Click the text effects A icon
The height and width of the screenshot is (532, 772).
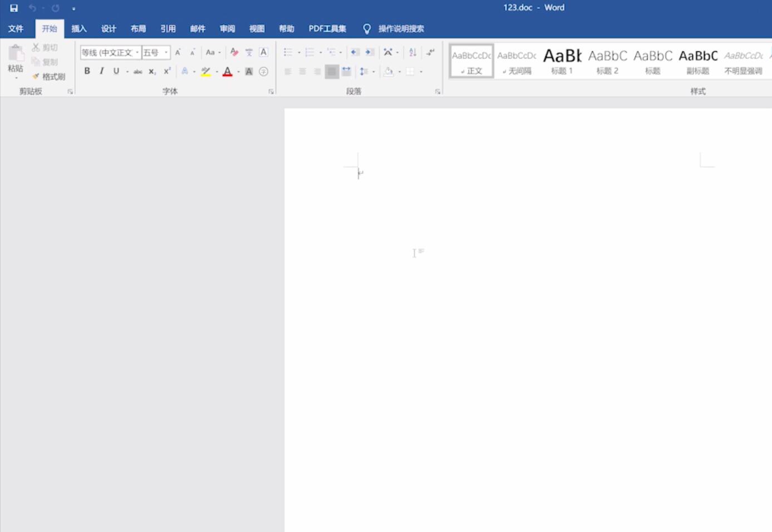[185, 71]
